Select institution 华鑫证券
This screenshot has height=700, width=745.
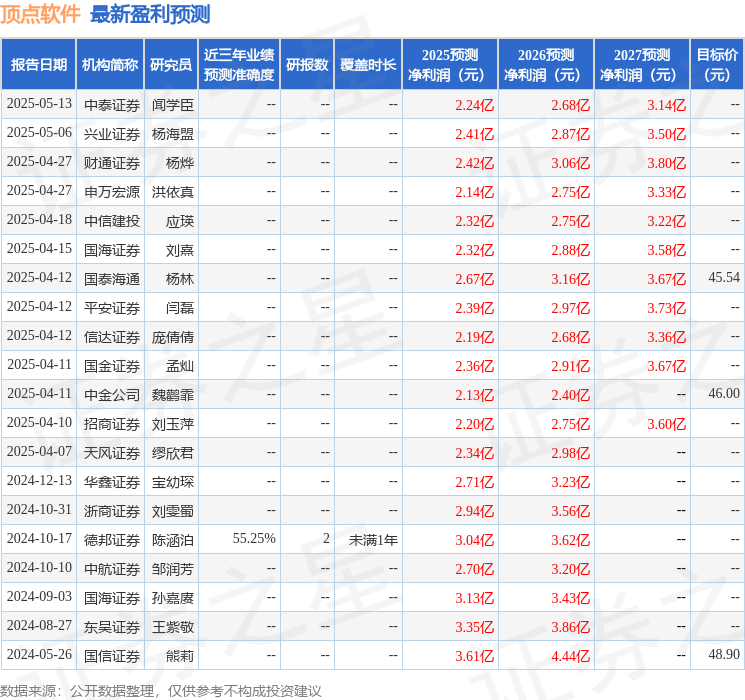pos(112,482)
